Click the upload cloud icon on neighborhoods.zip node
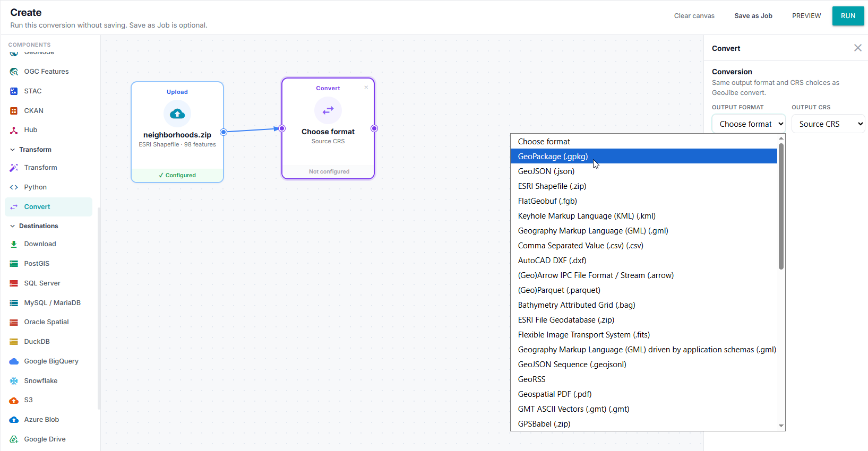The image size is (868, 451). coord(177,114)
